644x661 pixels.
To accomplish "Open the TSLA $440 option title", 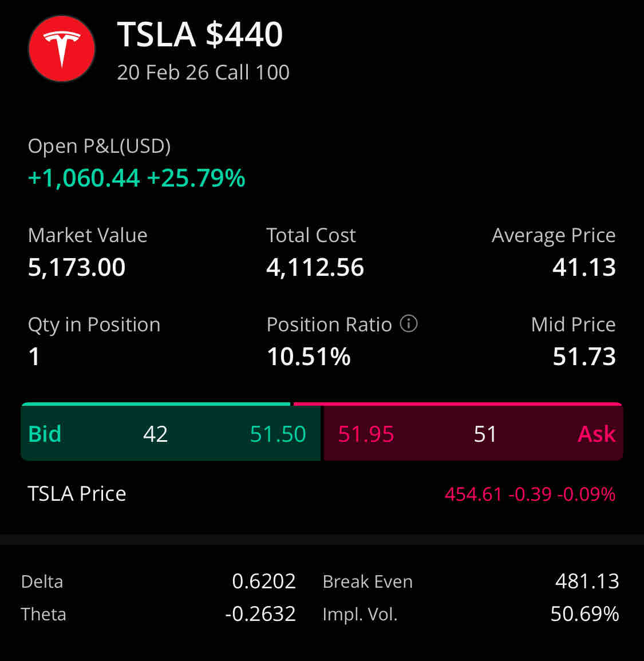I will [200, 34].
